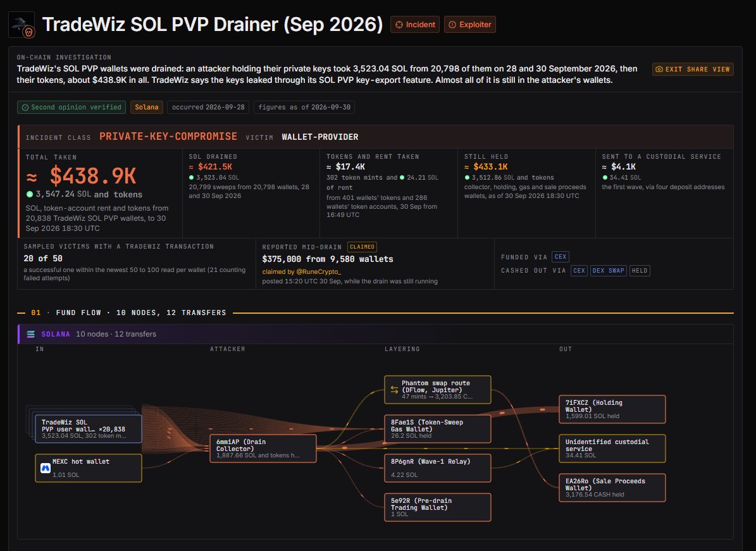Screen dimensions: 756x551
Task: Select the 5e92R Pre-drain Trading Wallet node
Action: tap(438, 507)
